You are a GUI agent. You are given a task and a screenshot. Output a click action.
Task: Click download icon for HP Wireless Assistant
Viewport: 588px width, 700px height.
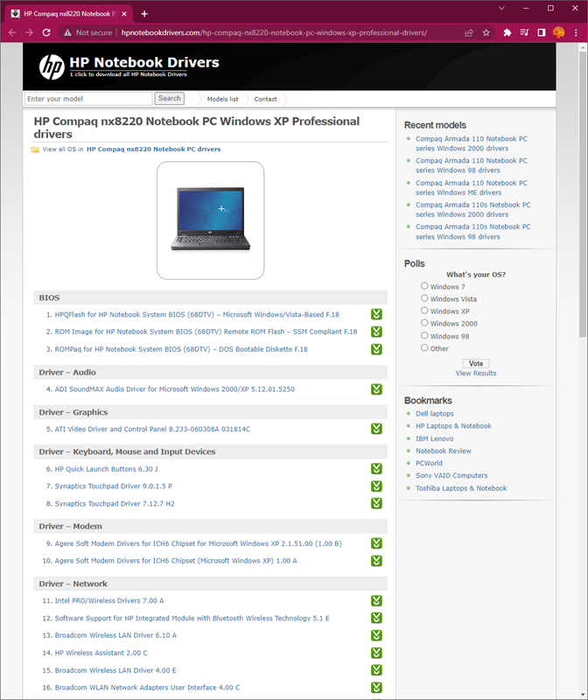(376, 653)
